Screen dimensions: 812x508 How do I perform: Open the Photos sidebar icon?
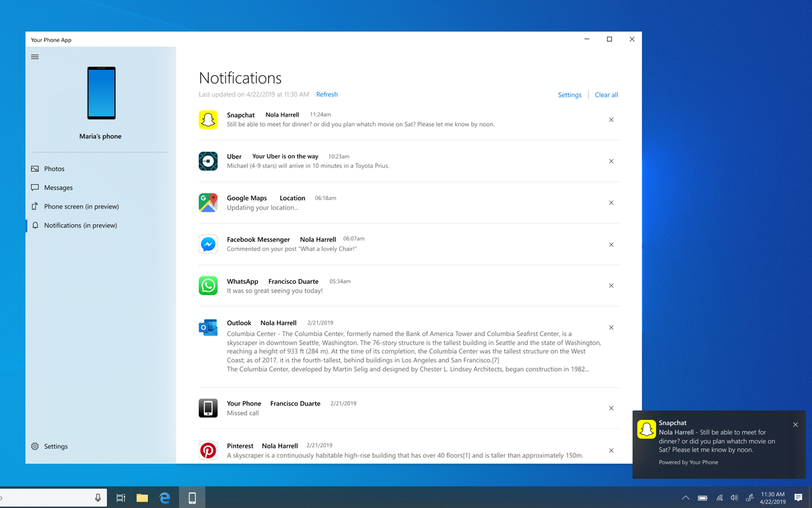[x=34, y=168]
